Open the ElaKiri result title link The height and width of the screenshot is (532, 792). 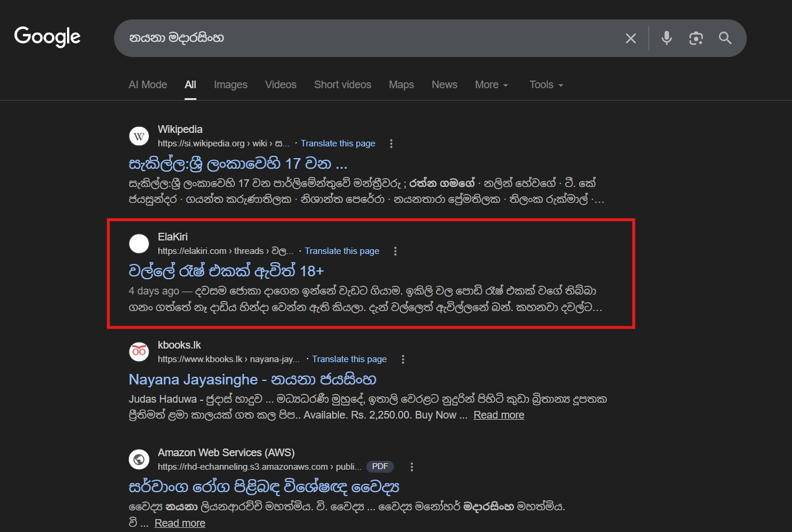coord(226,270)
